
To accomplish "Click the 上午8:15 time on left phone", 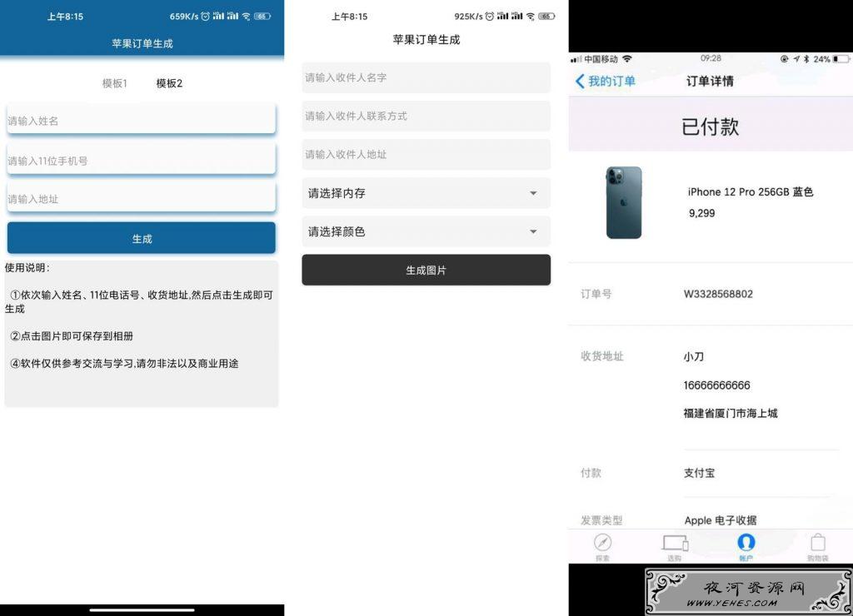I will [65, 17].
